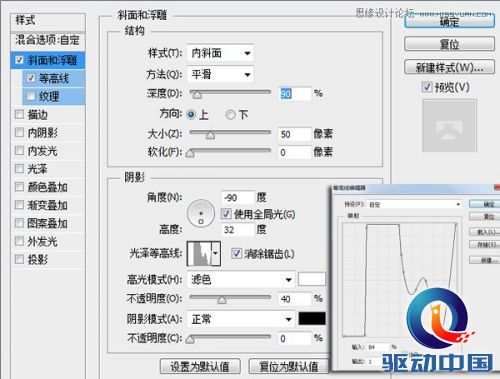Click the 复位为默认值 button
This screenshot has height=379, width=500.
pos(289,366)
